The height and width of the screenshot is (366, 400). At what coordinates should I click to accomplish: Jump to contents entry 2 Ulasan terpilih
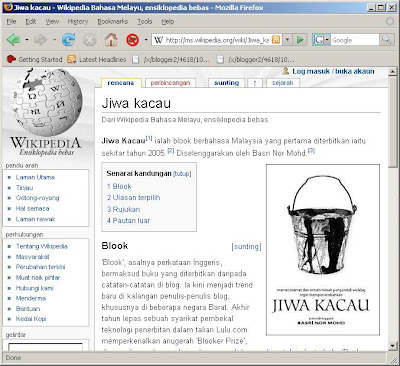pyautogui.click(x=133, y=198)
